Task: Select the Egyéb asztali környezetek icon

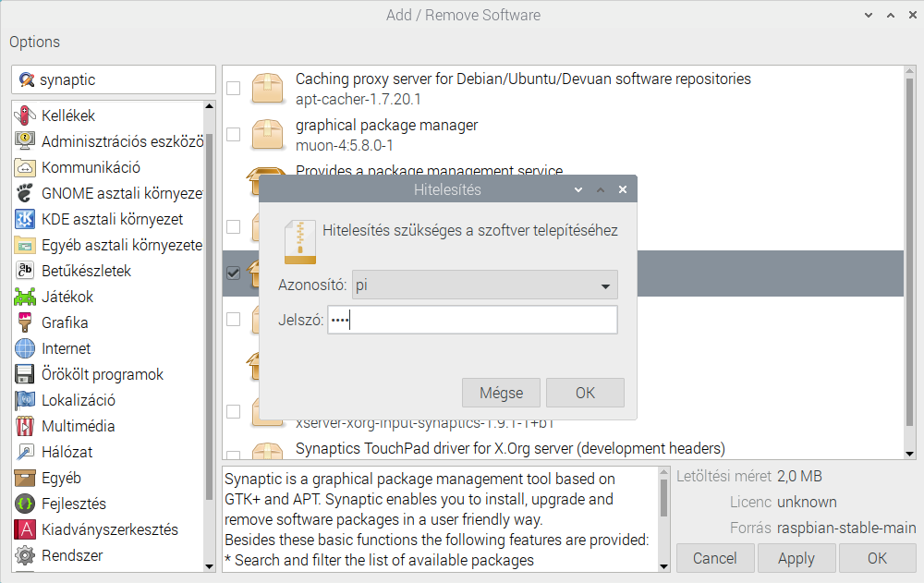Action: [x=25, y=245]
